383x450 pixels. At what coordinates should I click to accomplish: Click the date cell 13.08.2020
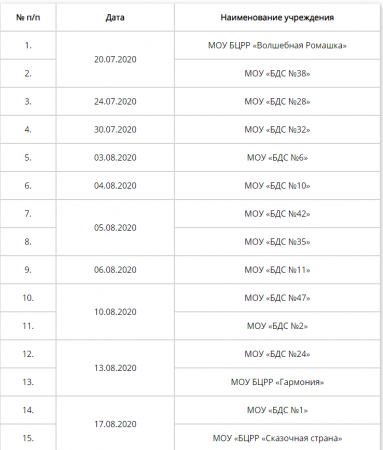click(x=115, y=368)
